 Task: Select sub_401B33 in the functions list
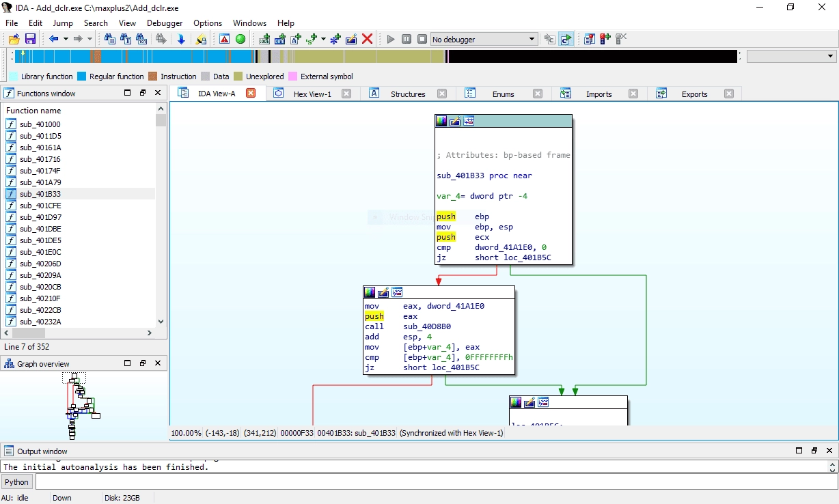point(79,194)
